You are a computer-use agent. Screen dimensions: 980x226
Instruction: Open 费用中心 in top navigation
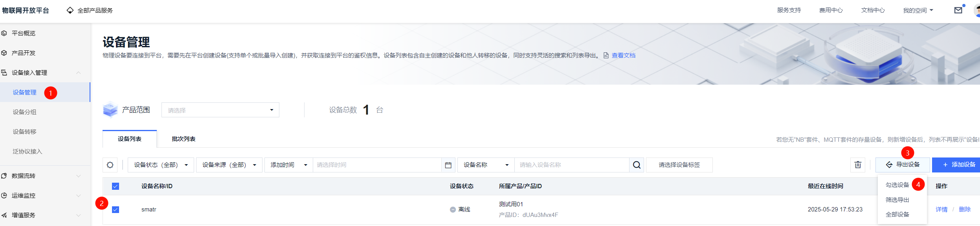tap(831, 10)
